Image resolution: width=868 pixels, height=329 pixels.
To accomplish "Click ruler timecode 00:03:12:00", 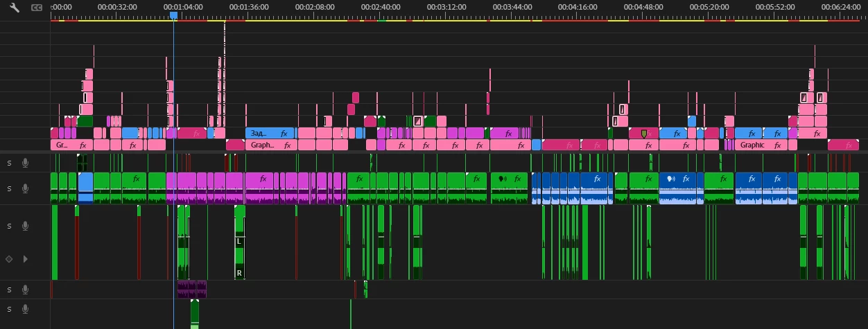I will click(x=446, y=7).
